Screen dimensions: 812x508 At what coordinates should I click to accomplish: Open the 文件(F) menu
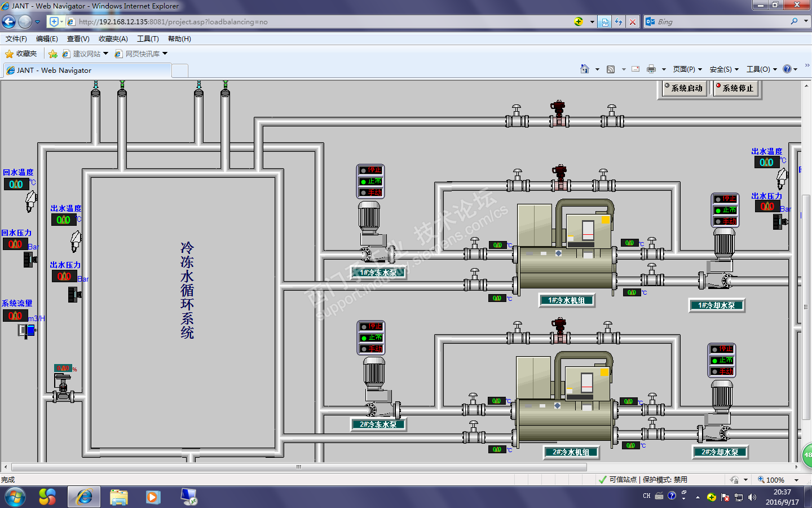16,39
